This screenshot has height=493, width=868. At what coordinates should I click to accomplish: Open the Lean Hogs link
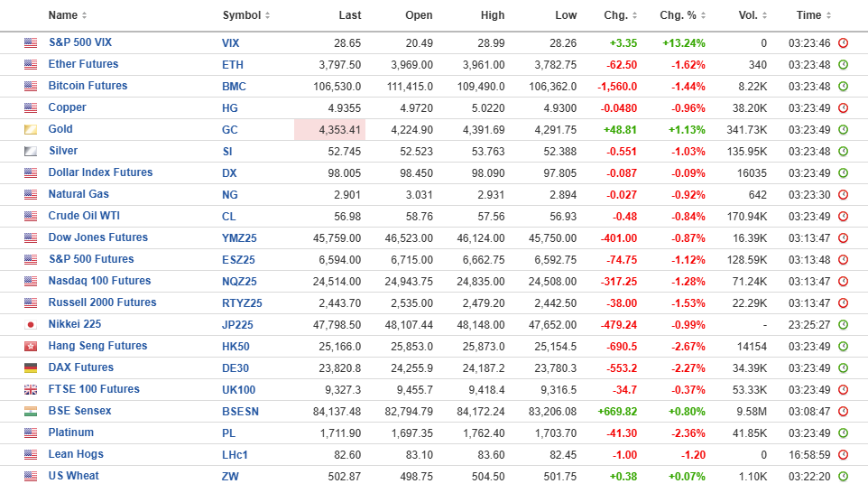click(x=75, y=453)
